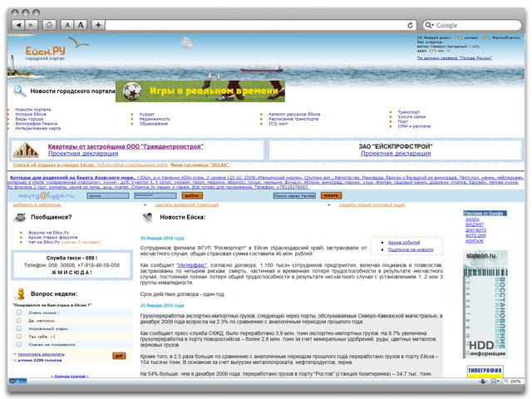Open the БЮДЖЕТ ad link
The height and width of the screenshot is (399, 532).
point(475,225)
